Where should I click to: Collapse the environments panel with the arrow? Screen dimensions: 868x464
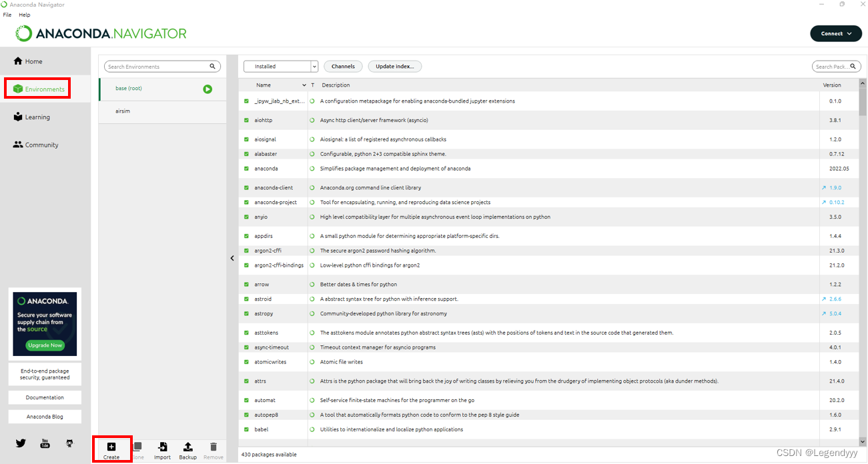[232, 258]
